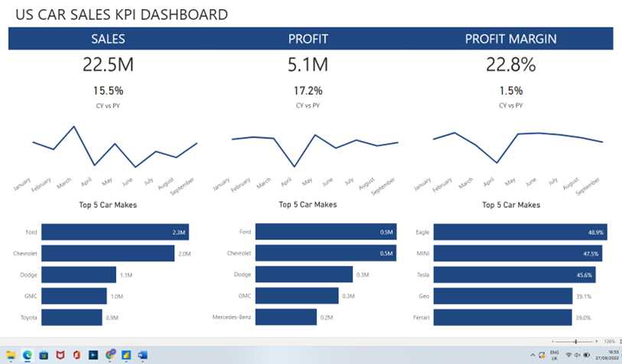Screen dimensions: 622x364
Task: Open Microsoft Word from the taskbar
Action: tap(143, 355)
